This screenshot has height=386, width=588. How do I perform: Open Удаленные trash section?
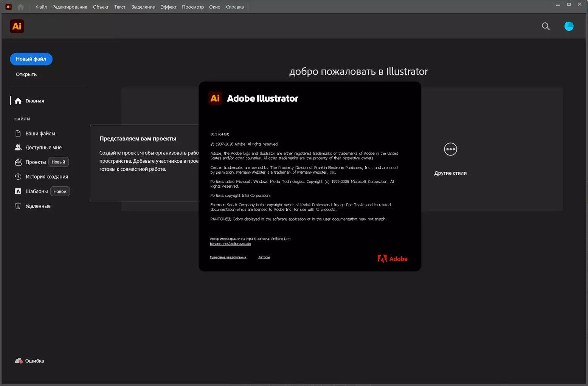38,206
